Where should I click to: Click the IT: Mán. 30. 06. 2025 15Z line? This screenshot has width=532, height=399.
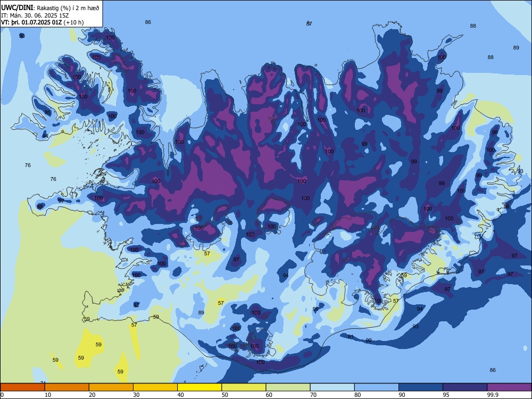tap(35, 15)
